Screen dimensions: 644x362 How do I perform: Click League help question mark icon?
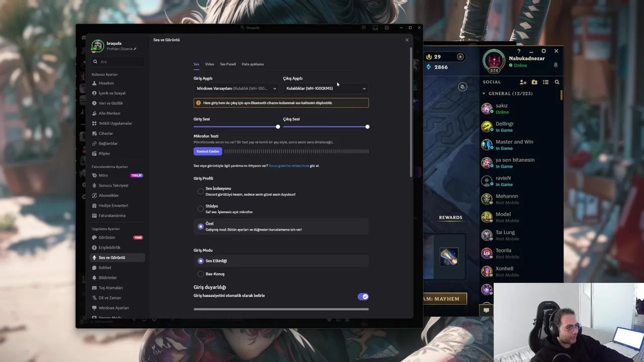pos(519,51)
